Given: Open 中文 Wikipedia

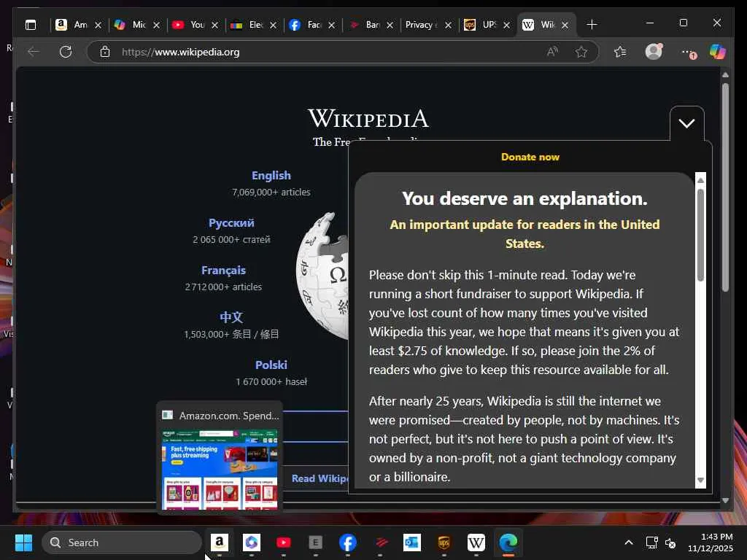Looking at the screenshot, I should 231,317.
